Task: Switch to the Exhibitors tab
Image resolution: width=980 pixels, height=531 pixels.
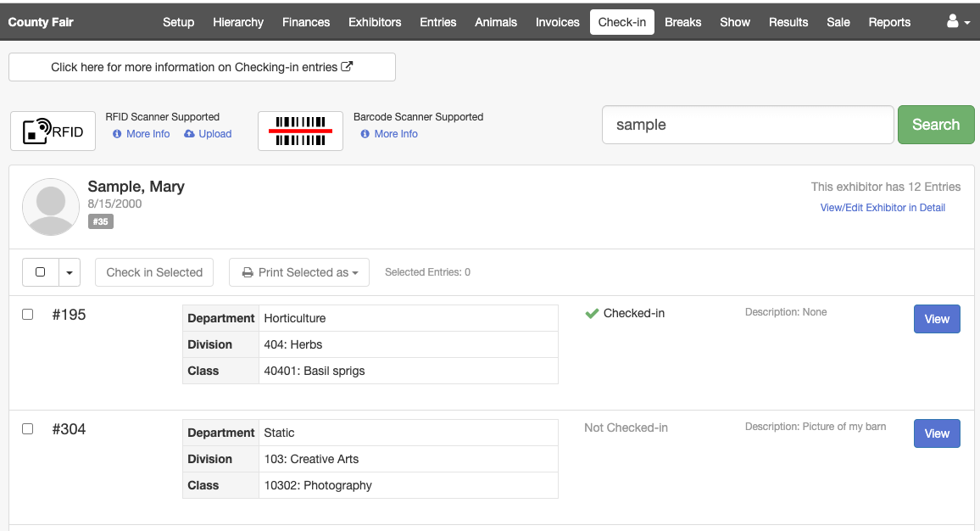Action: click(x=375, y=22)
